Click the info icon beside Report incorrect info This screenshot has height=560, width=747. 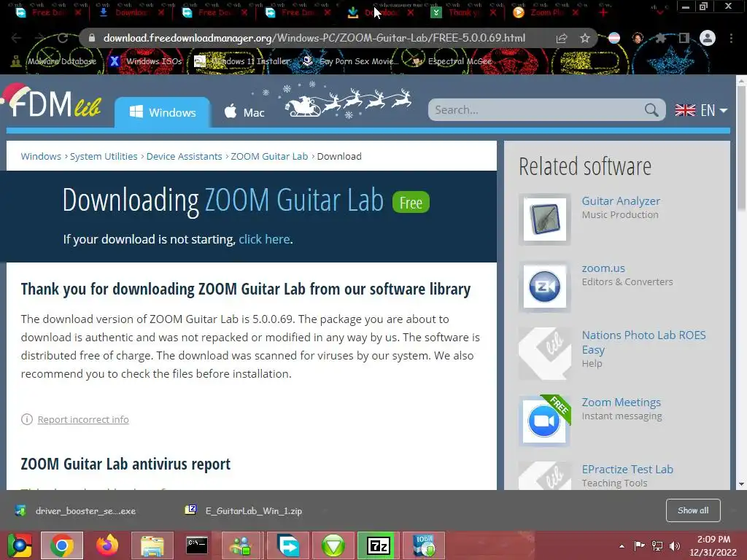click(27, 419)
